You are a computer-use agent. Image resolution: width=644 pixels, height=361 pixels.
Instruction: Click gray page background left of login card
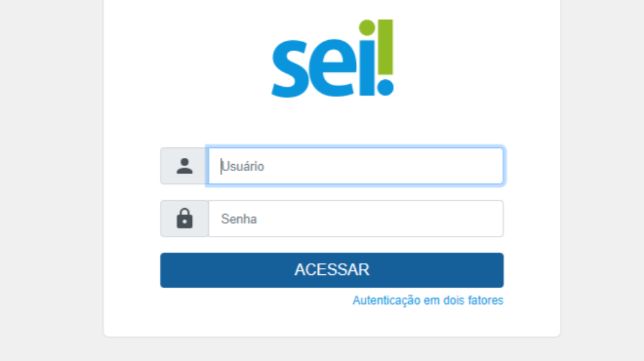52,181
